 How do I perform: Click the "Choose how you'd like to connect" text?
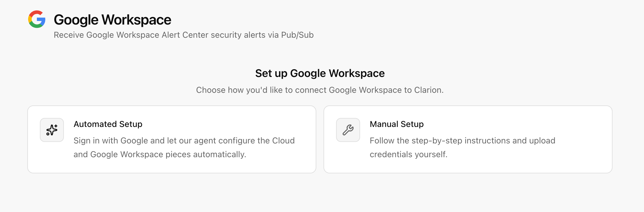click(320, 90)
